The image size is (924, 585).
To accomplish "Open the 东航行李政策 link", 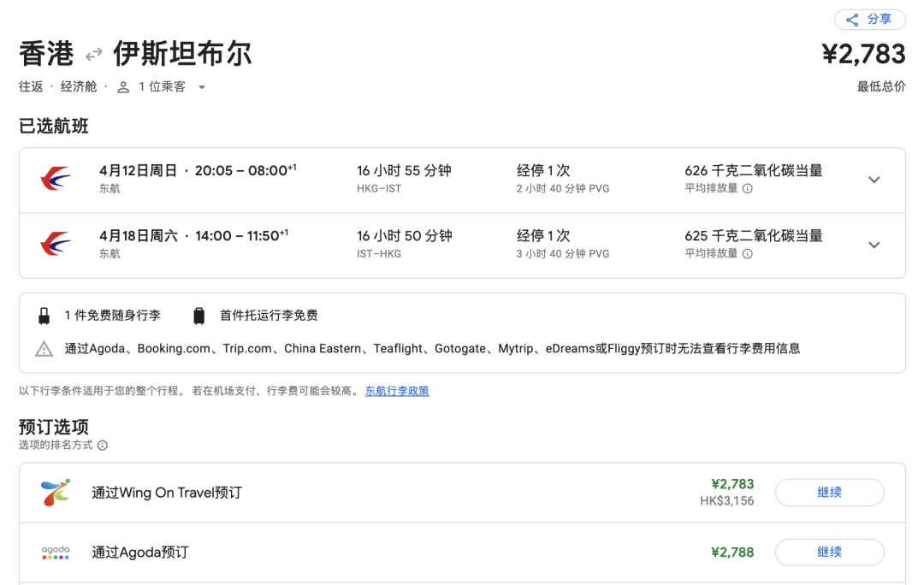I will click(x=397, y=391).
